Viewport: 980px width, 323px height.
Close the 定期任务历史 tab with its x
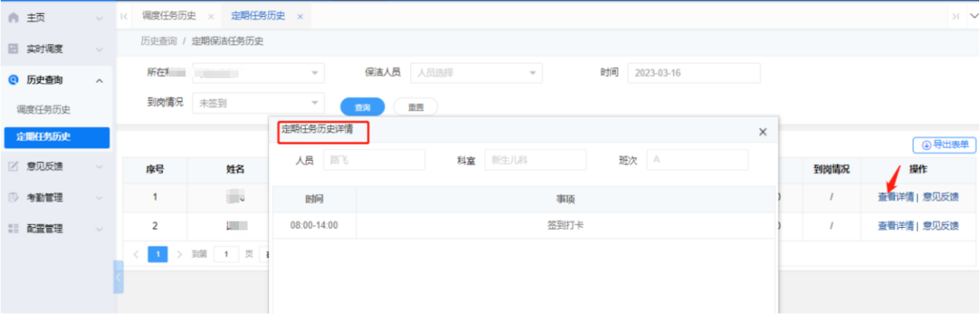click(300, 16)
